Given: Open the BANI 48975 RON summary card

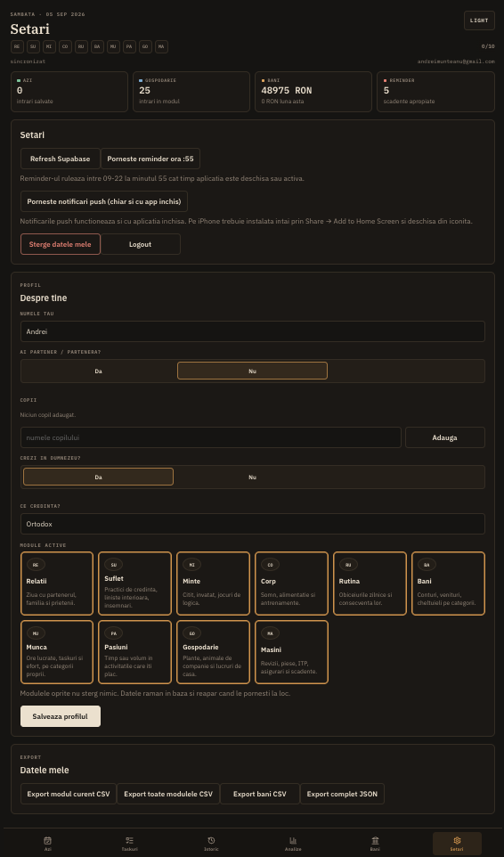Looking at the screenshot, I should 313,92.
